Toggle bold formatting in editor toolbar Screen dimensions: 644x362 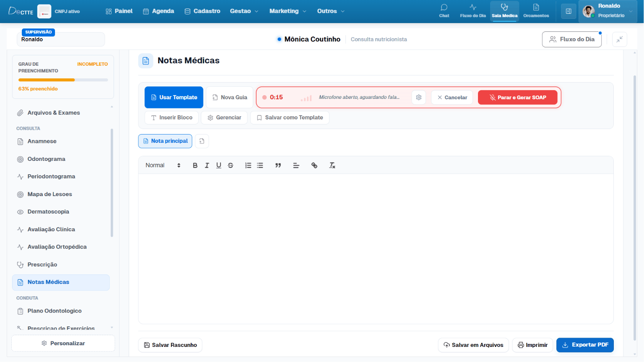[x=195, y=165]
